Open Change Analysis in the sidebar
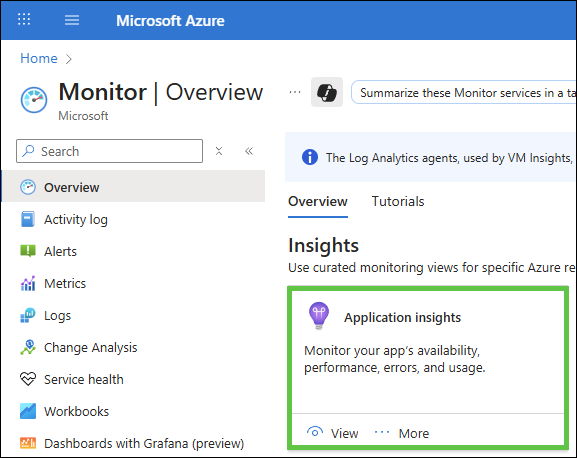Viewport: 577px width, 458px height. pos(91,348)
